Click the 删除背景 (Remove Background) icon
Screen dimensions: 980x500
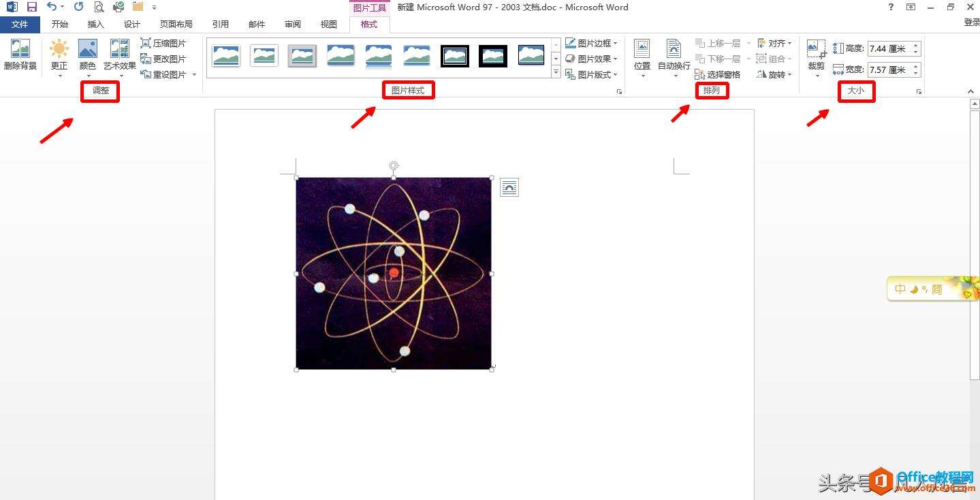(x=20, y=54)
